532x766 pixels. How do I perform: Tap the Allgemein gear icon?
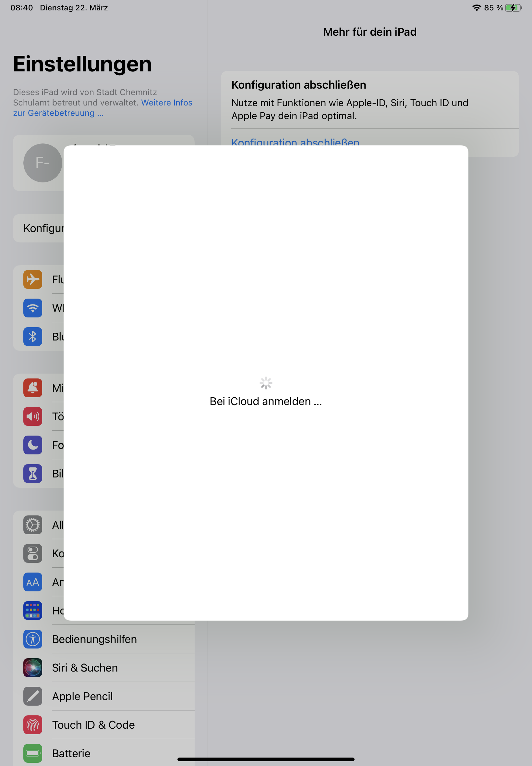point(33,525)
